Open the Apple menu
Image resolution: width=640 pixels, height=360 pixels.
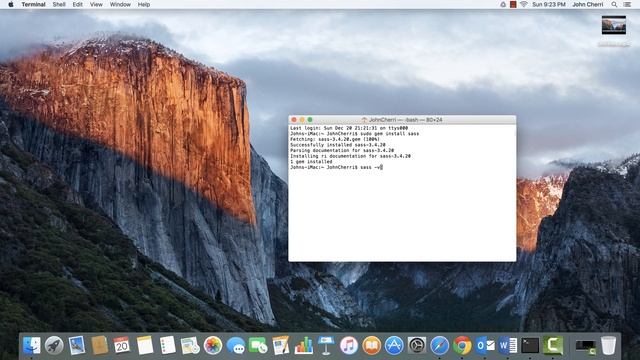tap(11, 4)
